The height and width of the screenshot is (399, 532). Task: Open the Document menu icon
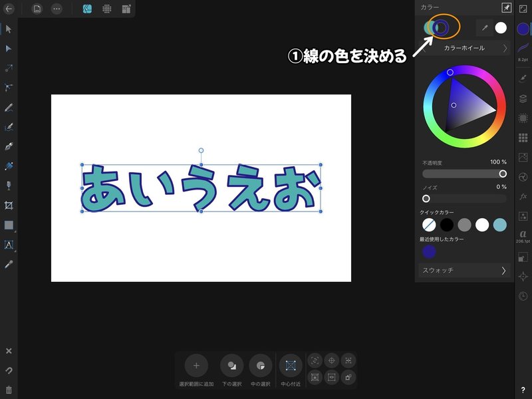tap(37, 9)
